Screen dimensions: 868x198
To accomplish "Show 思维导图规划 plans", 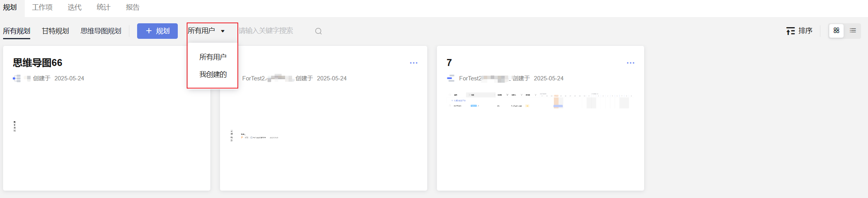I will tap(101, 31).
